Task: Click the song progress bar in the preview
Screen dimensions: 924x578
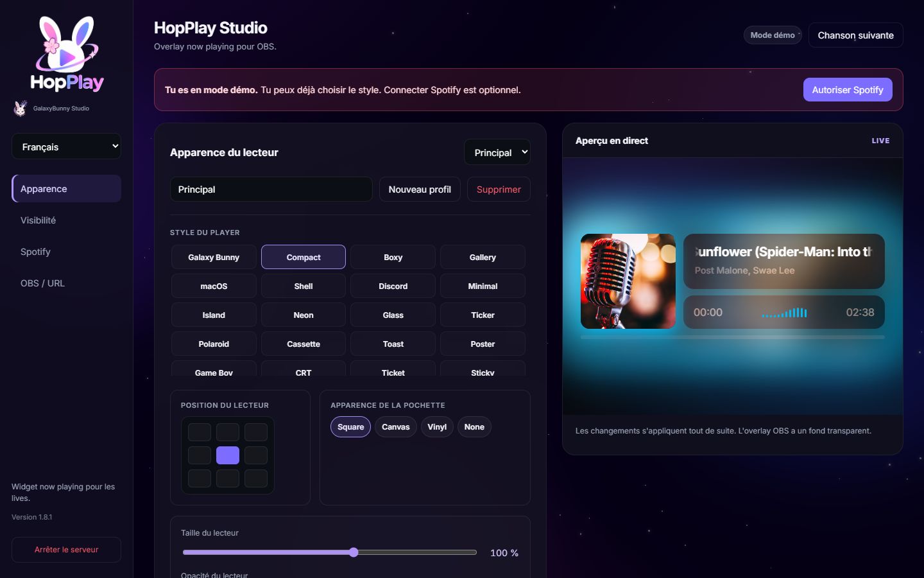Action: point(733,337)
